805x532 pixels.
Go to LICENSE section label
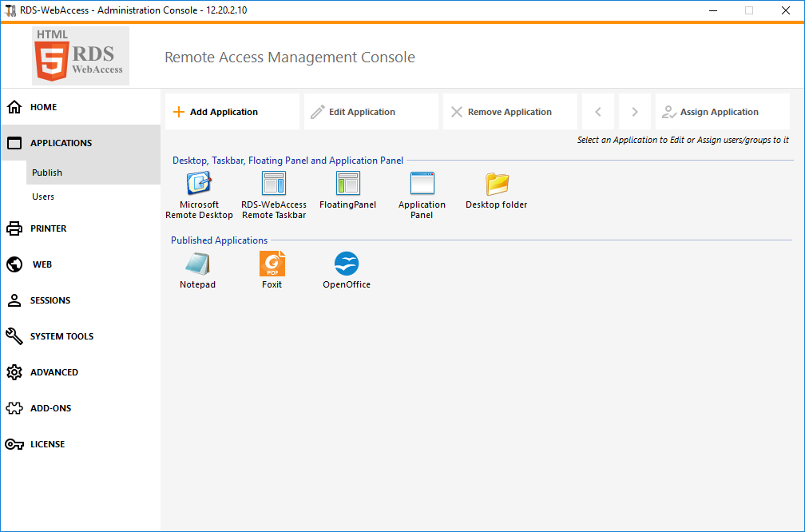click(47, 444)
